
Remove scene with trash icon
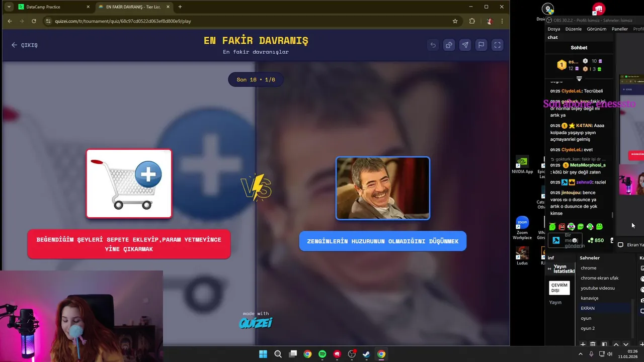pos(593,344)
